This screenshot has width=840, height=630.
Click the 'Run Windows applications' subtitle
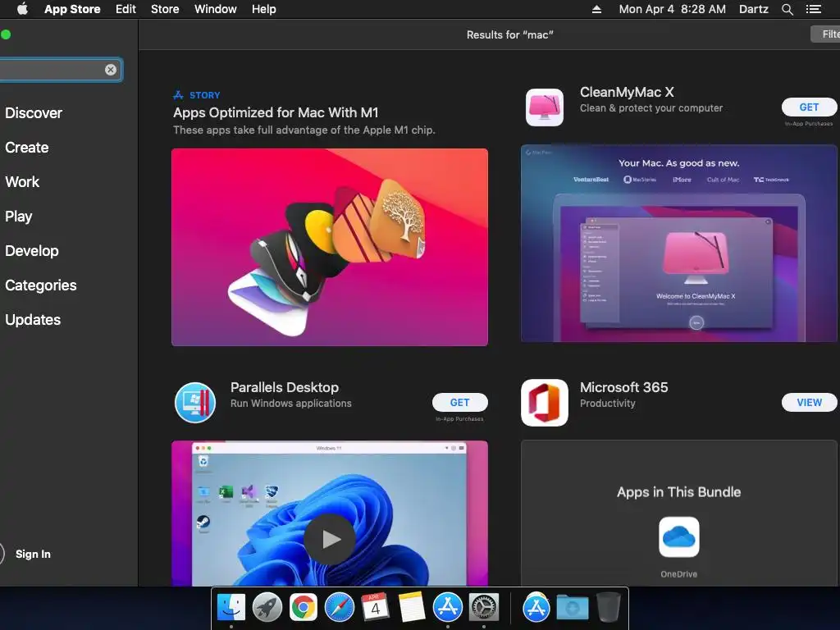click(x=291, y=404)
